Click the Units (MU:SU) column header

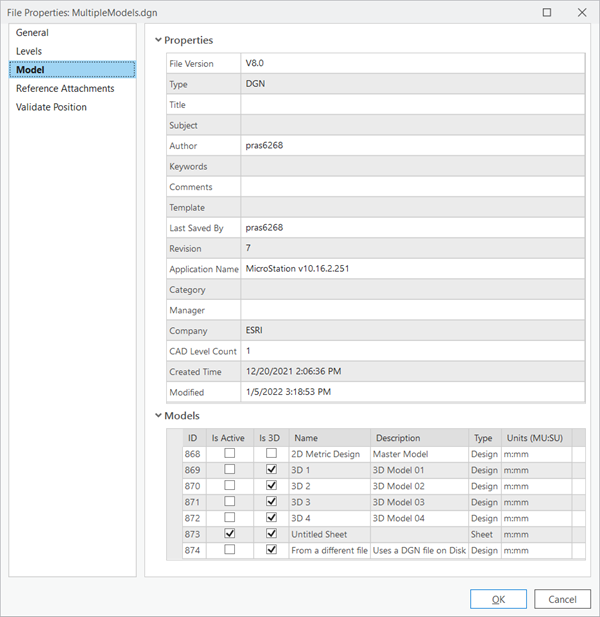click(x=535, y=437)
